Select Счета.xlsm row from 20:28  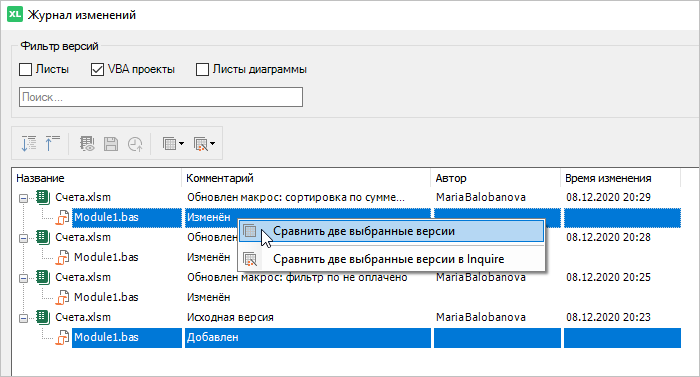(x=83, y=237)
